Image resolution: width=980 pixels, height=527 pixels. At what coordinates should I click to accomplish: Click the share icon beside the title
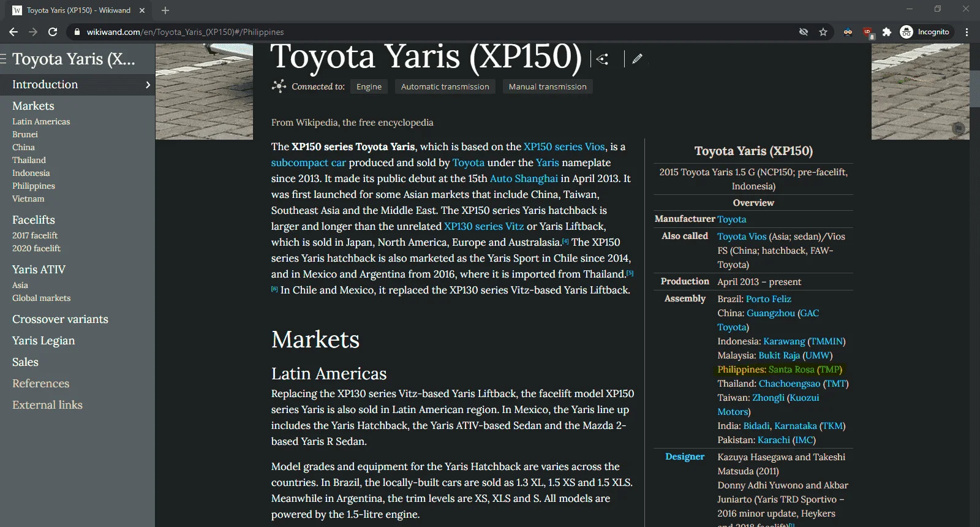point(603,59)
